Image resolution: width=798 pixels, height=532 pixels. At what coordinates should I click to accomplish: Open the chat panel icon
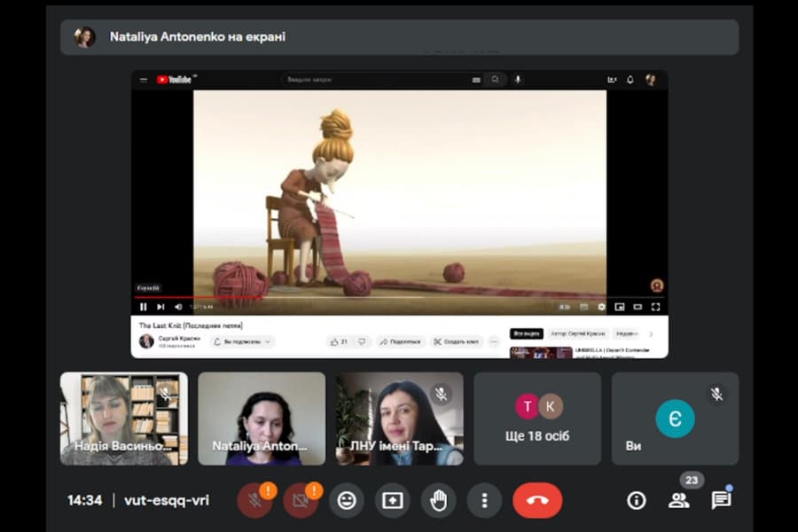[x=721, y=500]
